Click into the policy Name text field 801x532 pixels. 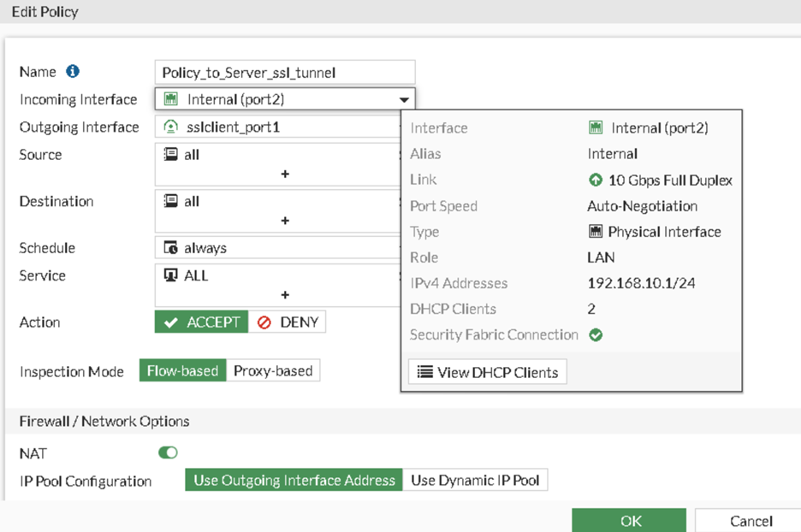click(x=285, y=73)
